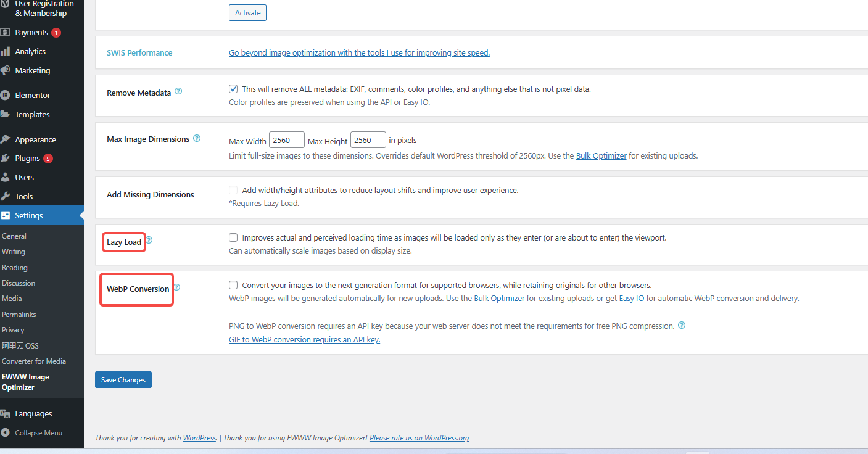Uncheck the Remove Metadata checkbox
This screenshot has height=454, width=868.
[233, 89]
